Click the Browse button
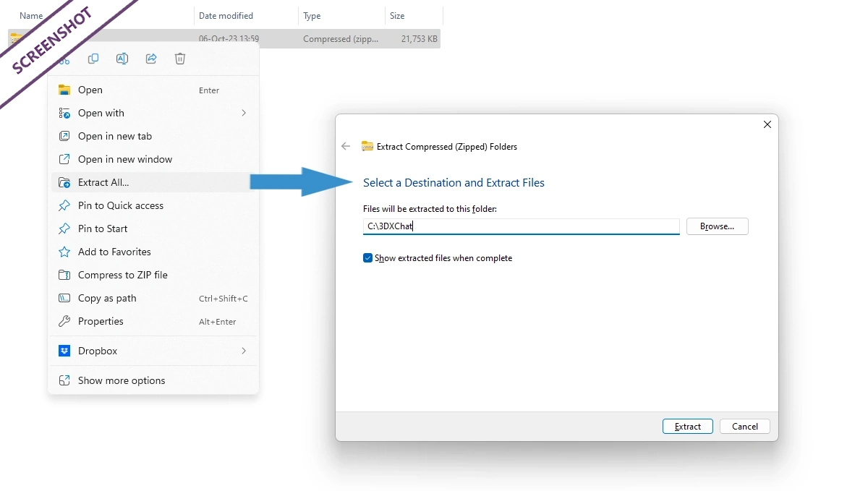Viewport: 868px width, 491px height. click(717, 226)
